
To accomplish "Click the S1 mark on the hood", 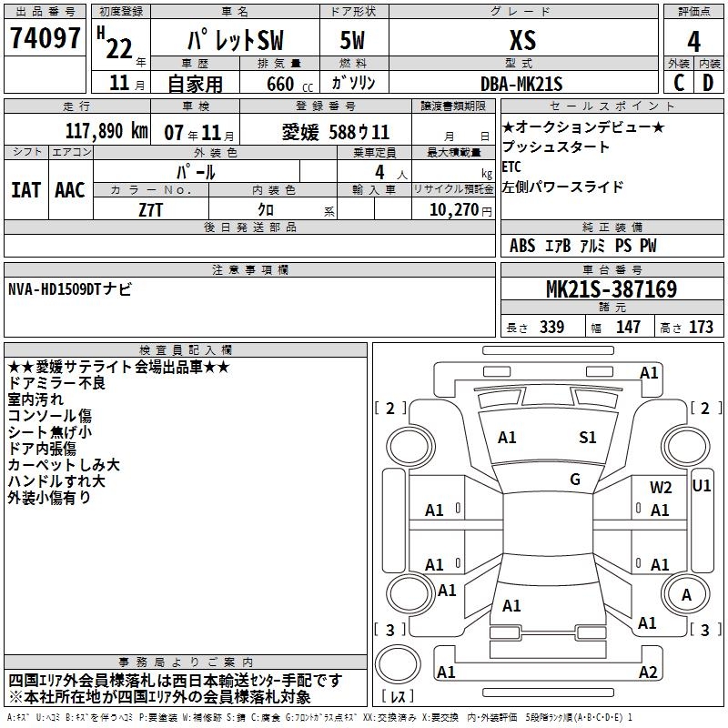I will (587, 438).
